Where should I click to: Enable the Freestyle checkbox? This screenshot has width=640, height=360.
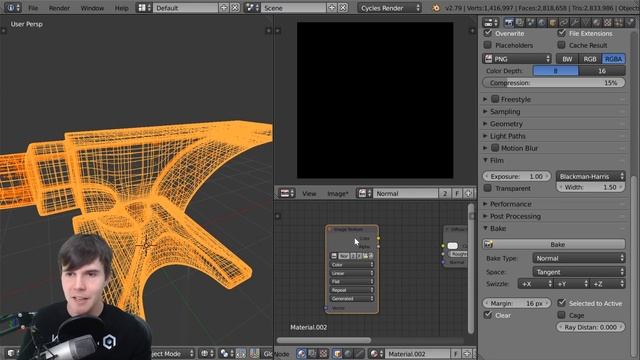coord(495,99)
